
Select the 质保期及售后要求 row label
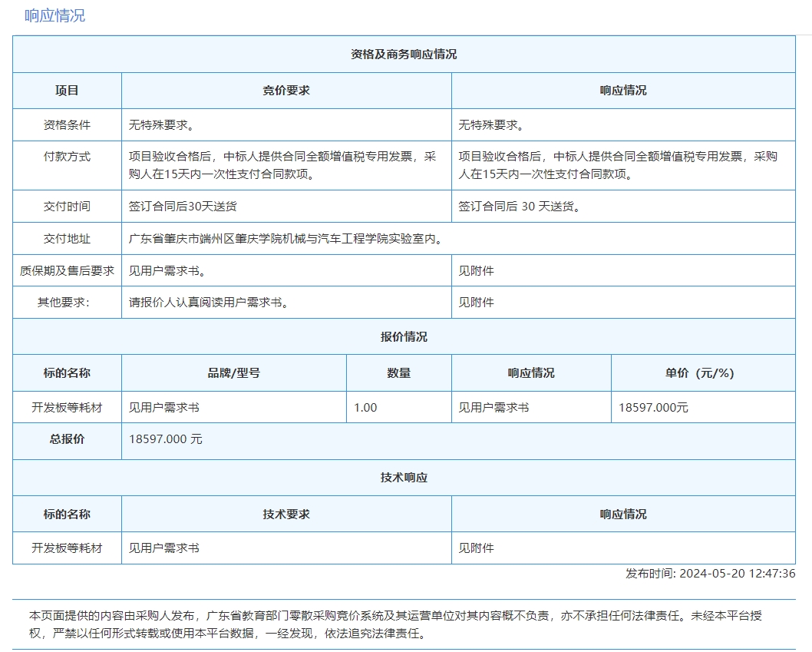(67, 271)
